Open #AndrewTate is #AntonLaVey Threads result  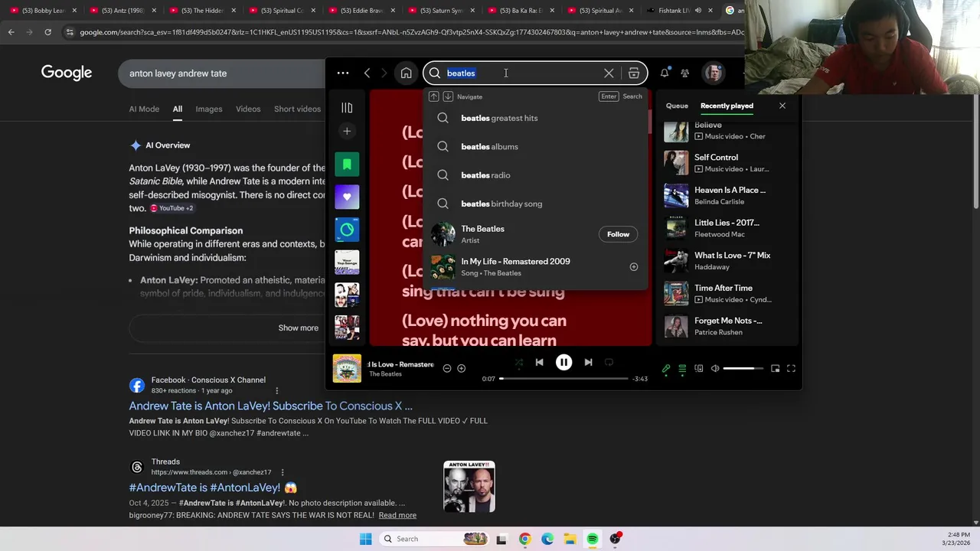tap(213, 487)
